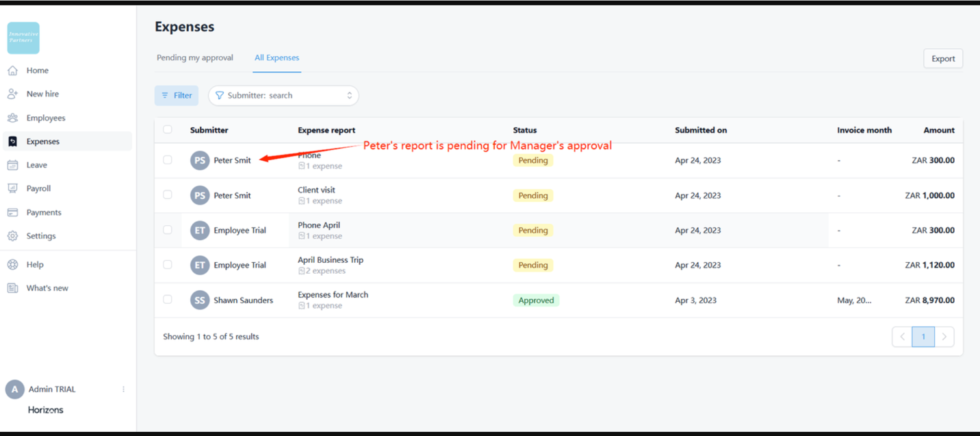The width and height of the screenshot is (980, 436).
Task: Open the Admin TRIAL three-dot menu
Action: [x=124, y=389]
